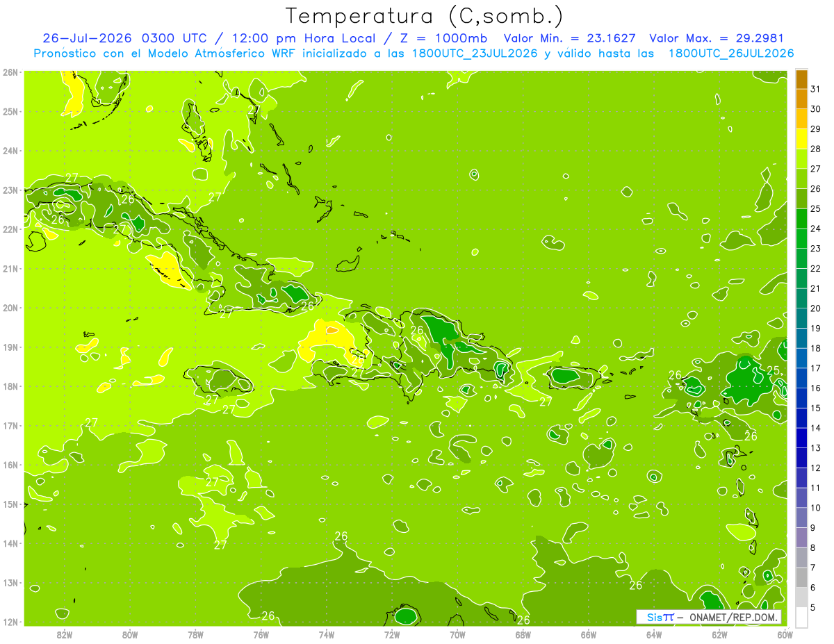Select the dark blue legend swatch between 13 and 14
834x644 pixels.
[801, 438]
